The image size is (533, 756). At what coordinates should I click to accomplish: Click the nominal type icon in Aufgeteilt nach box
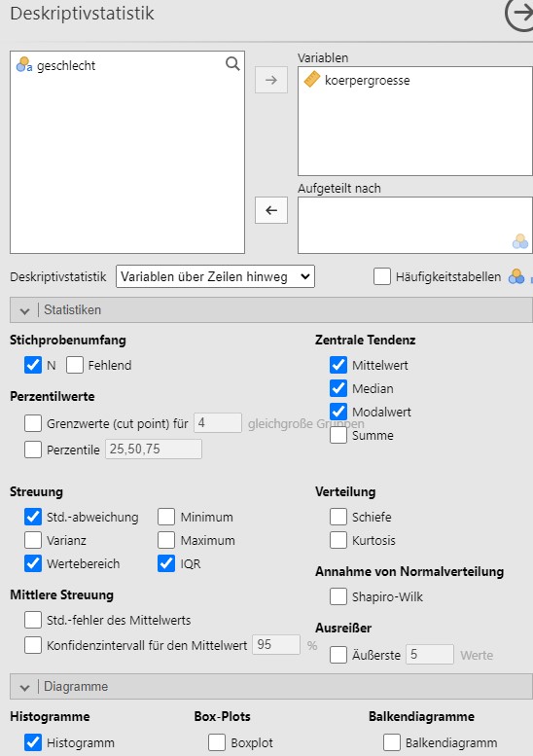click(520, 241)
